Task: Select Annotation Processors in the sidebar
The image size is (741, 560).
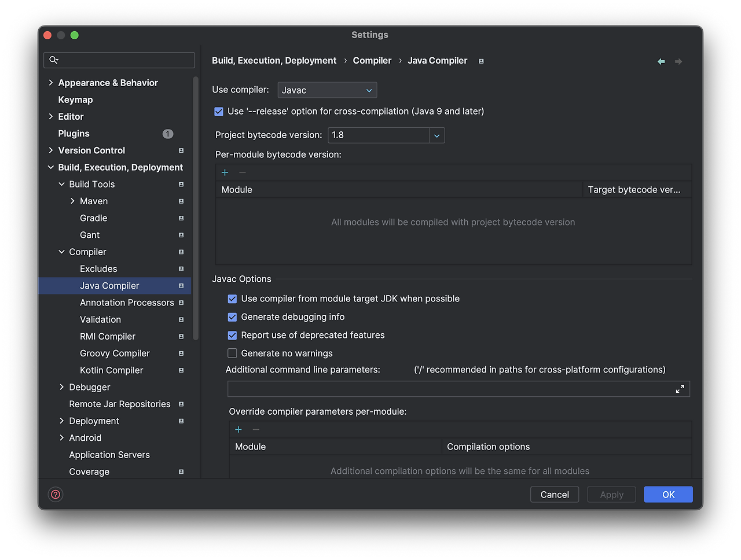Action: click(x=127, y=302)
